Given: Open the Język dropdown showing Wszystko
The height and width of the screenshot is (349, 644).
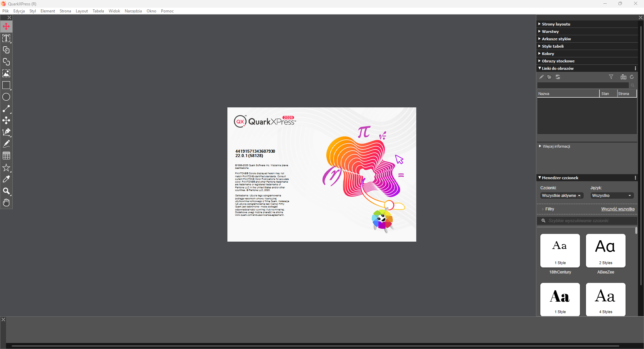Looking at the screenshot, I should coord(612,196).
